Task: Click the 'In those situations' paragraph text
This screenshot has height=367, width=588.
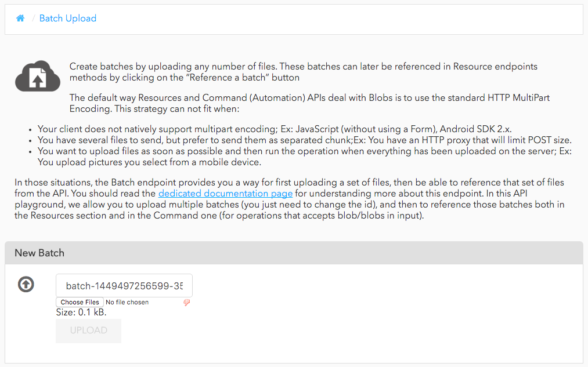Action: pos(290,199)
